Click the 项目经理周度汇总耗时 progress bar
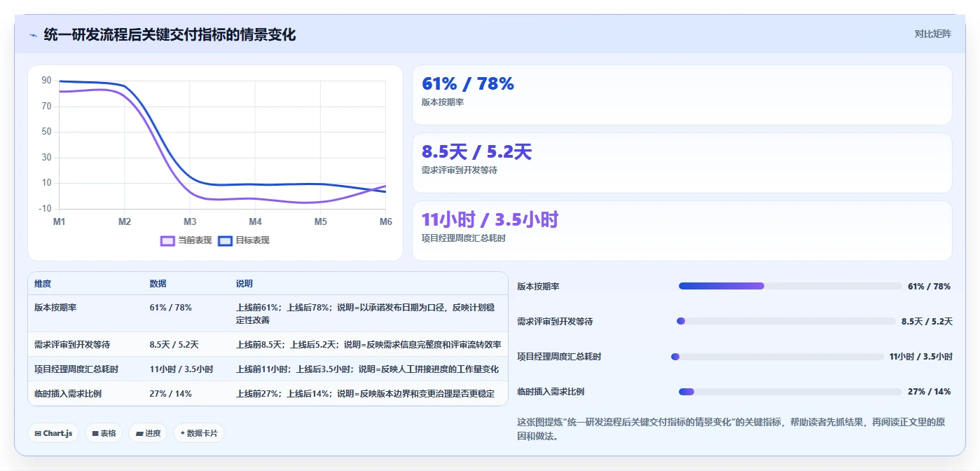 tap(778, 357)
